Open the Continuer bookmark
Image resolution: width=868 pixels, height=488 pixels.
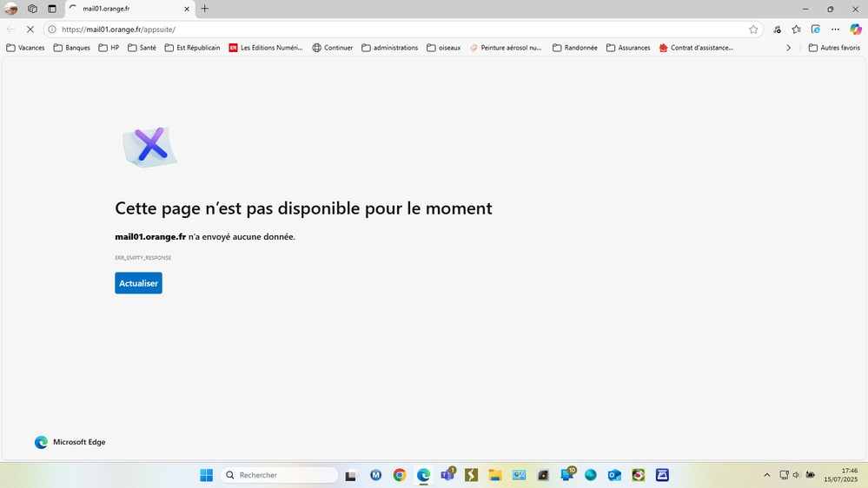(333, 48)
